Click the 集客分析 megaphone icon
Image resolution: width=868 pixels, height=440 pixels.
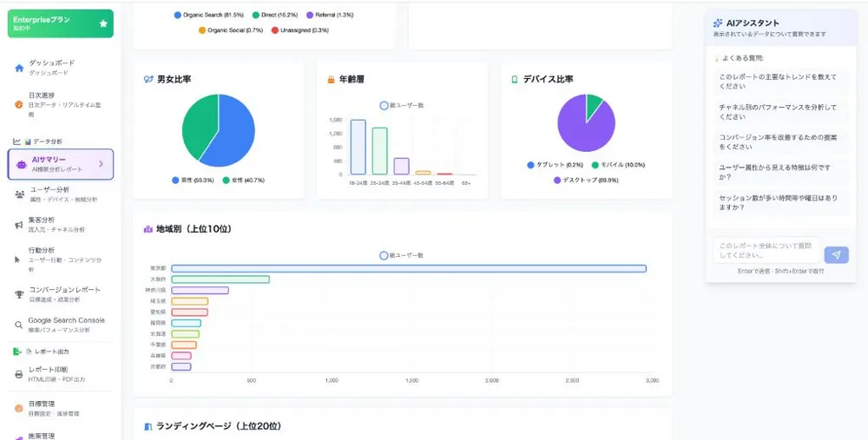pos(19,225)
